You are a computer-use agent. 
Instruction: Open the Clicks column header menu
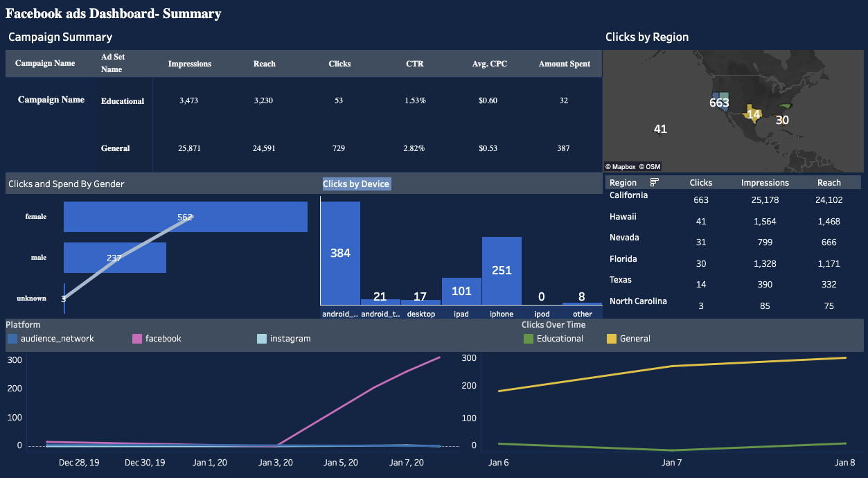700,182
